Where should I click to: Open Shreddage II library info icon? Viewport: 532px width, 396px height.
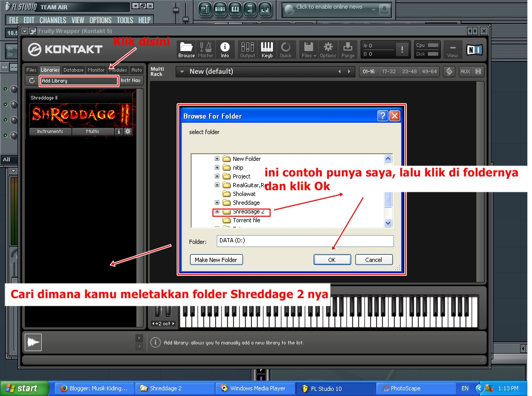tap(119, 131)
